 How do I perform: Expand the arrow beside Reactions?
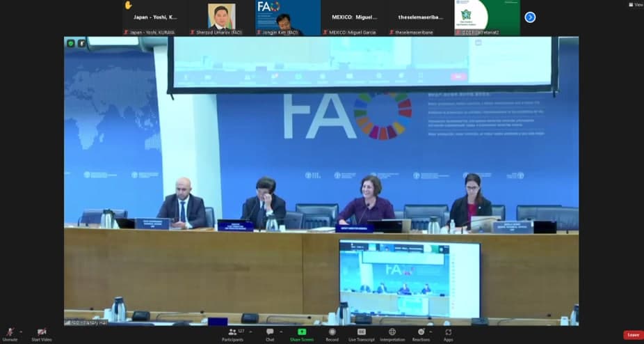[x=430, y=332]
